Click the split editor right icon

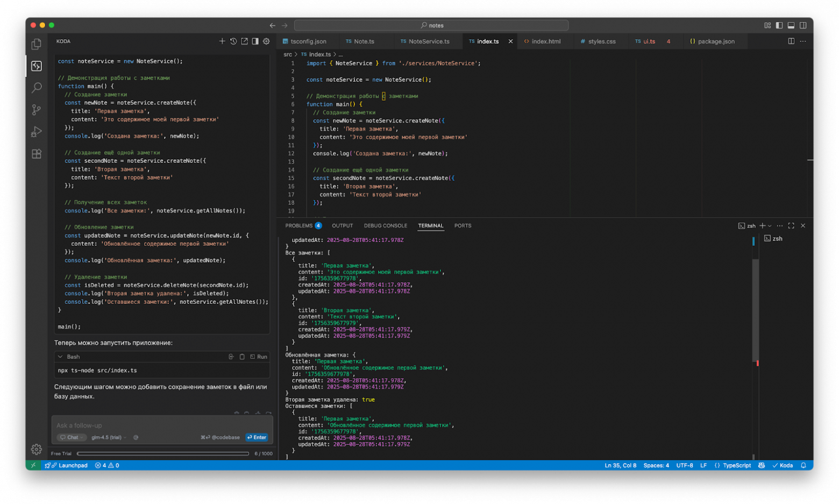(x=791, y=41)
